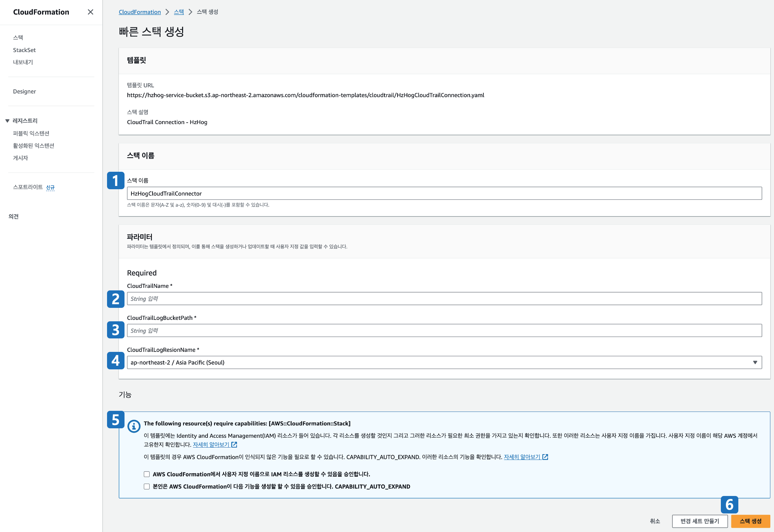Click the breadcrumb chevron after 스택

[x=190, y=12]
